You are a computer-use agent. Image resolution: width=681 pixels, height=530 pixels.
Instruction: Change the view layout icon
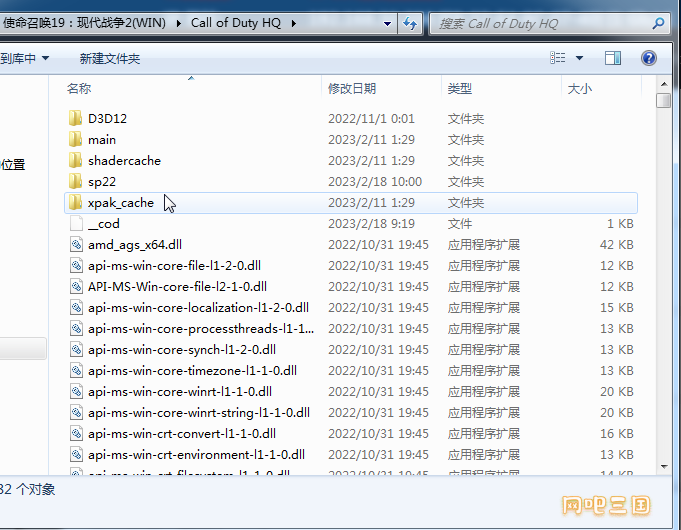[558, 58]
